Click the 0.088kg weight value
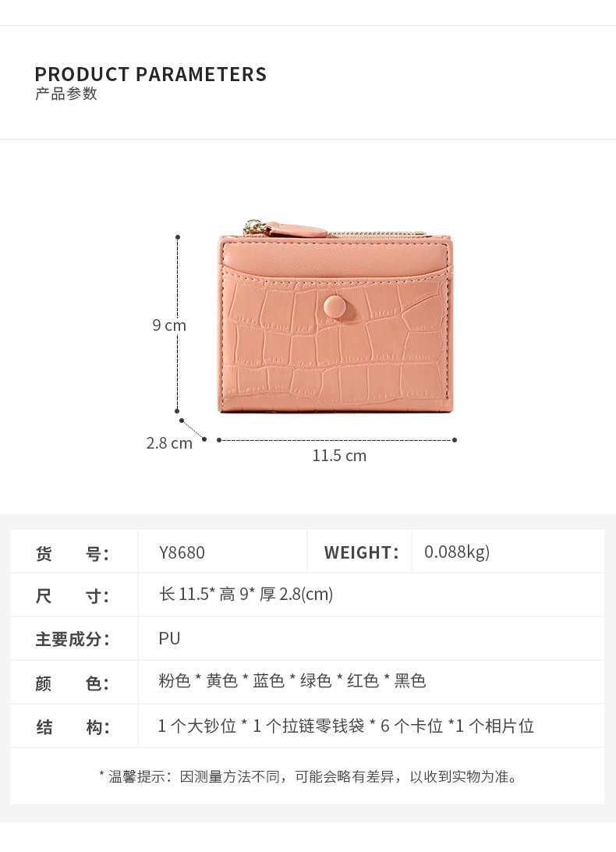Image resolution: width=616 pixels, height=852 pixels. [x=457, y=552]
